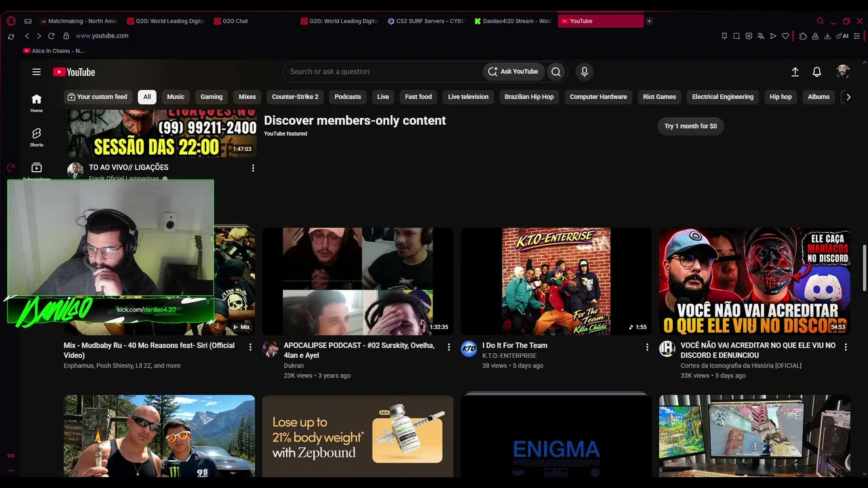
Task: Open the ad blocker shield icon
Action: pyautogui.click(x=749, y=36)
